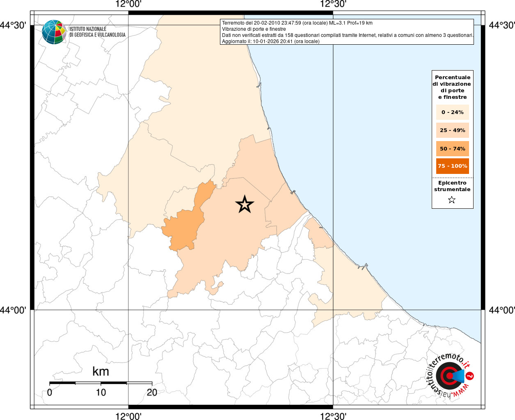
Task: Click the 'Percentuale di vibrazione' legend title
Action: [x=452, y=87]
